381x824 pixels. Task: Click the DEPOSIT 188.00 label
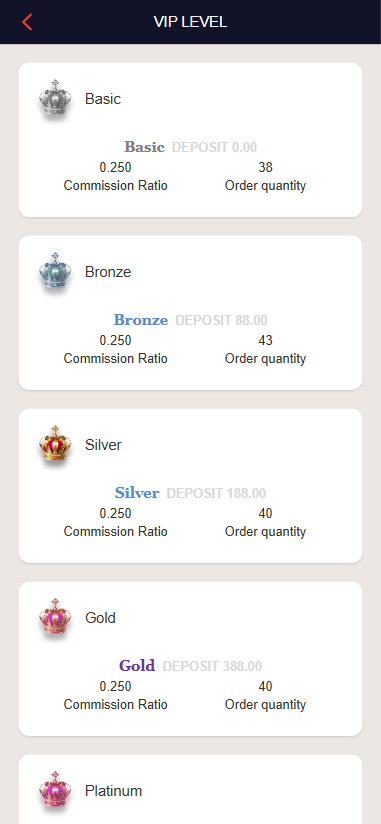pyautogui.click(x=216, y=493)
